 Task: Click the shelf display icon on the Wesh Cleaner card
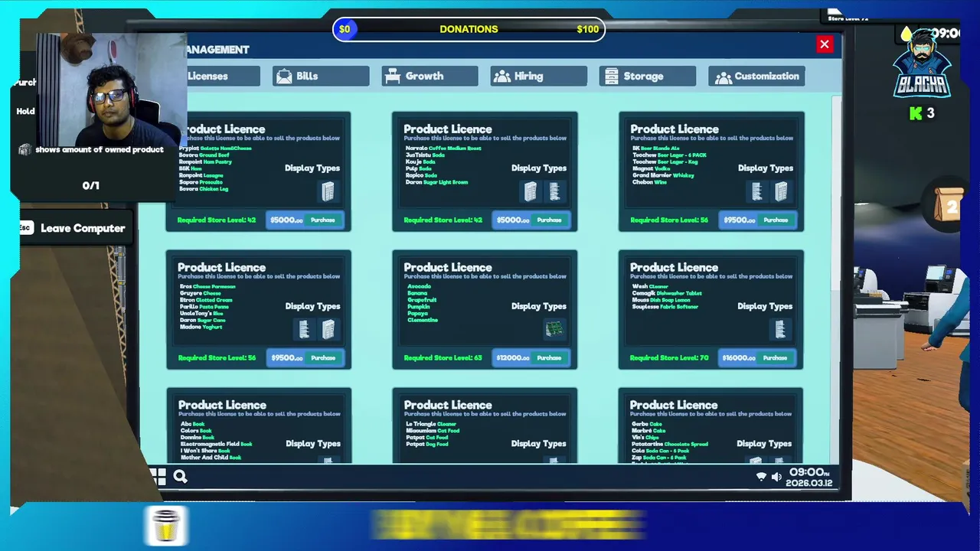click(x=780, y=329)
